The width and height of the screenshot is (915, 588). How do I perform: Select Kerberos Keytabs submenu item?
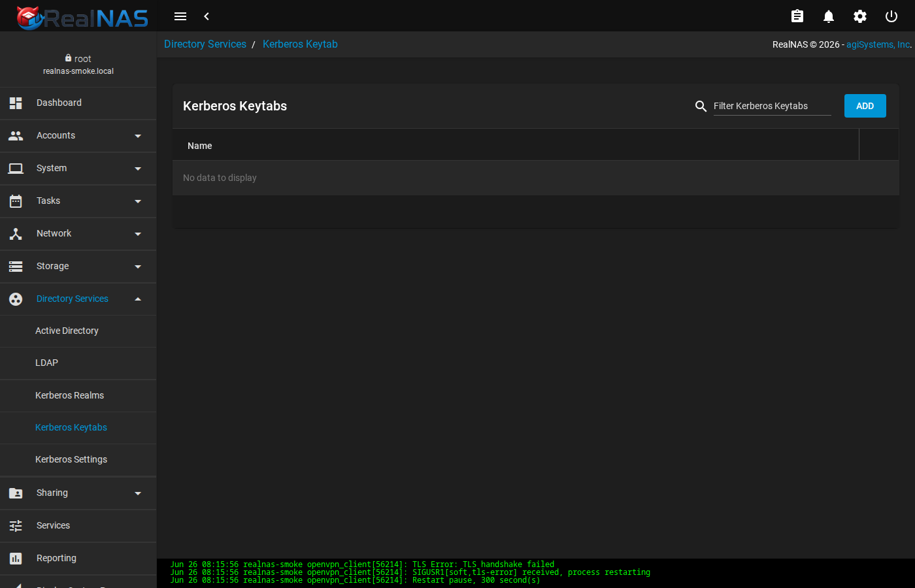click(78, 428)
